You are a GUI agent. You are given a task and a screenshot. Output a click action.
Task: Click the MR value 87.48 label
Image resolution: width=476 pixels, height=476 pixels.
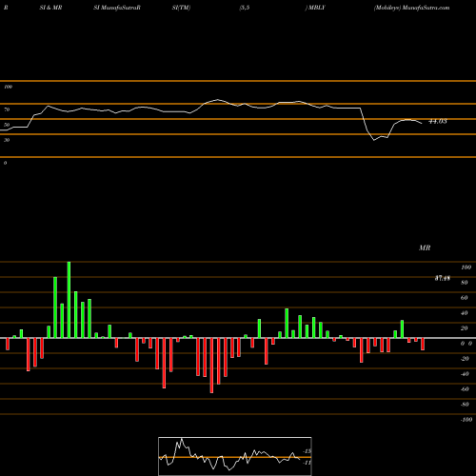443,278
